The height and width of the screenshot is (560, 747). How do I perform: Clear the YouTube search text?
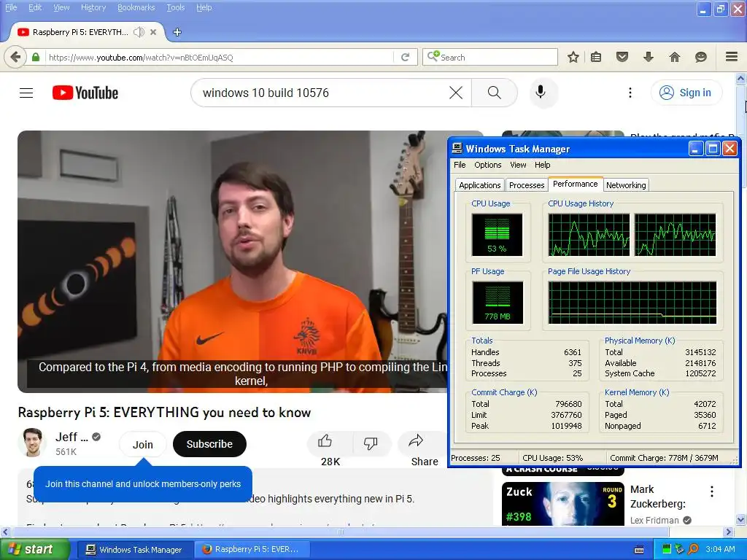pos(455,93)
